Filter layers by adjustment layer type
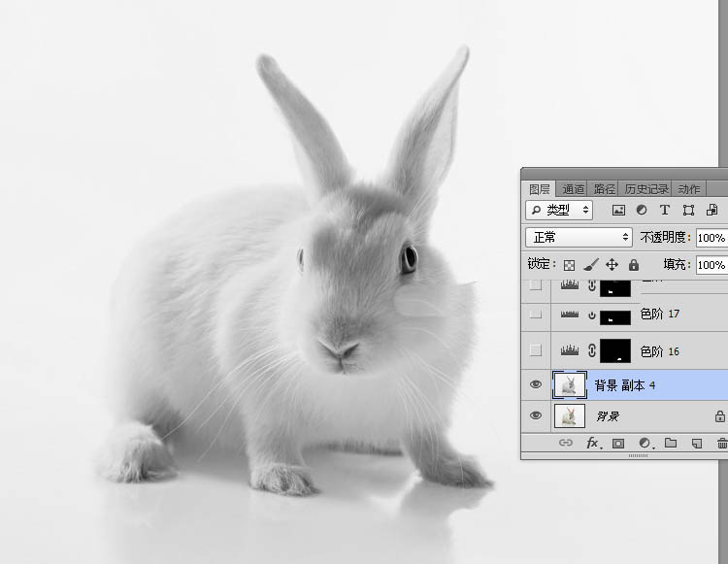 pos(642,210)
